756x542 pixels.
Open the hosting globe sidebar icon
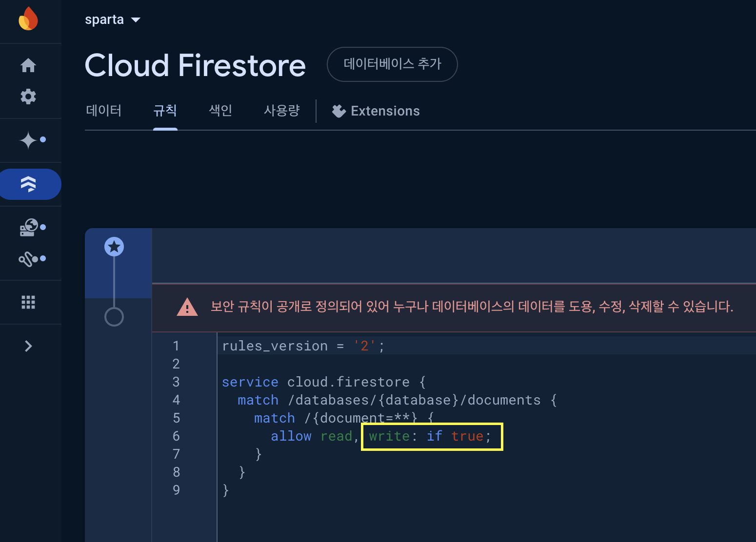(x=29, y=228)
